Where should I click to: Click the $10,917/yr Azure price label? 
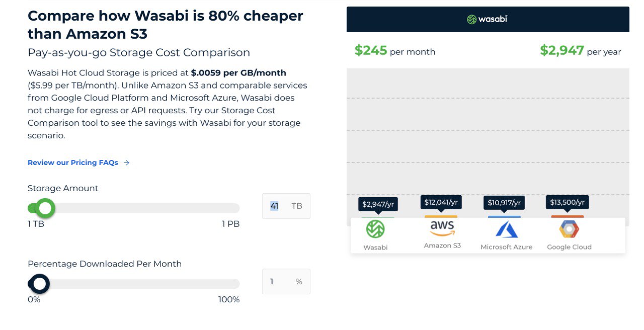pos(505,203)
